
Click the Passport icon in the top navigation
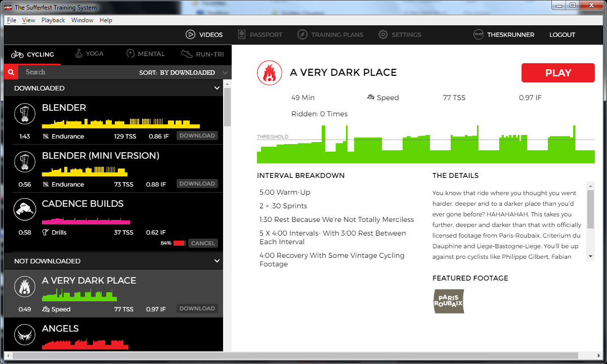tap(241, 35)
